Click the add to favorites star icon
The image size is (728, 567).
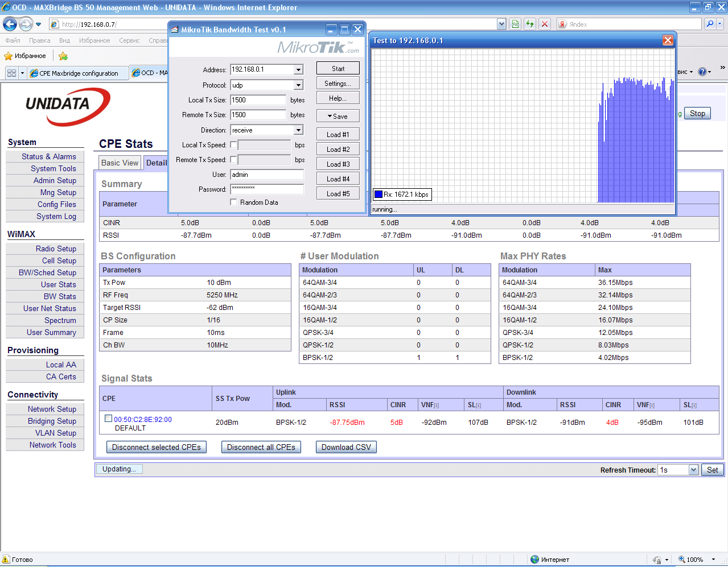63,56
